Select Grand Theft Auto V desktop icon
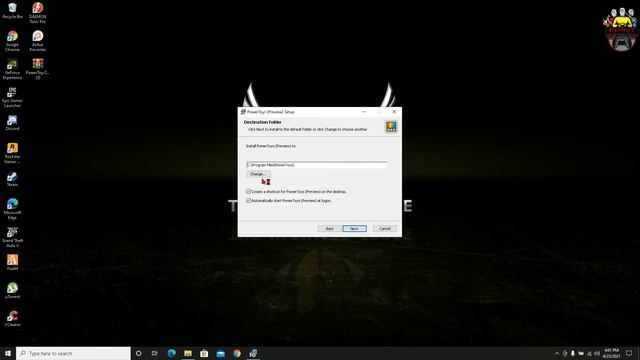This screenshot has width=640, height=360. [x=12, y=237]
